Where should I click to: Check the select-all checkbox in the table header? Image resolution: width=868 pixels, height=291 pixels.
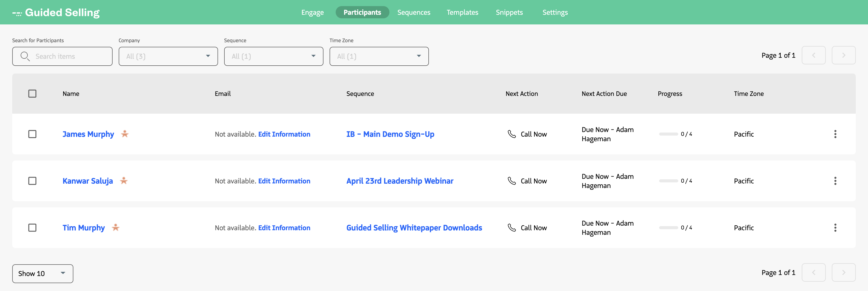tap(32, 94)
